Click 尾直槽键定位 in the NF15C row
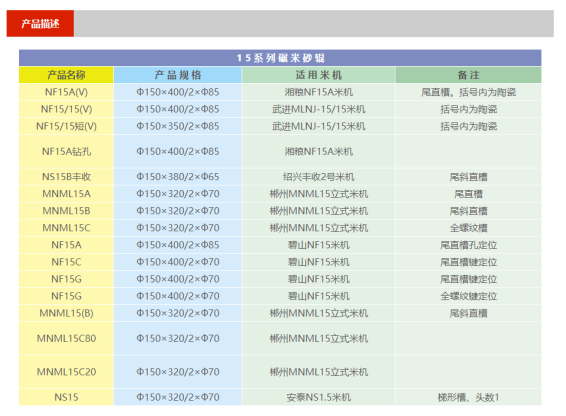The image size is (566, 416). 469,261
